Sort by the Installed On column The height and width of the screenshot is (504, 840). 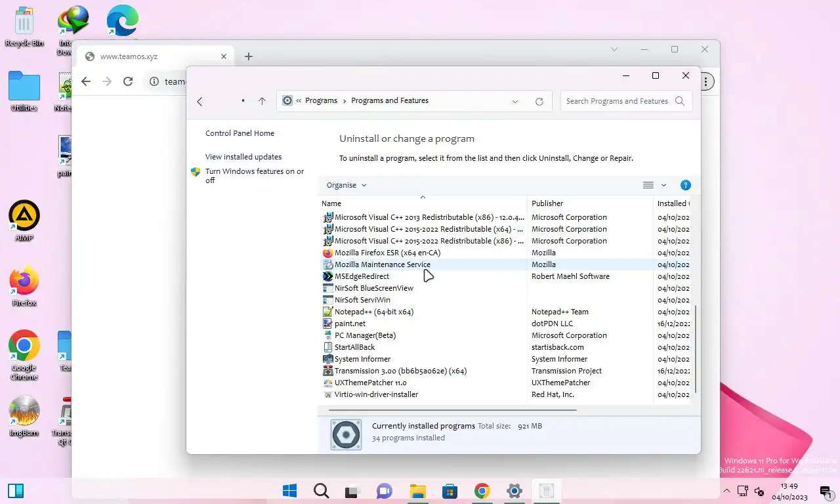pyautogui.click(x=672, y=203)
